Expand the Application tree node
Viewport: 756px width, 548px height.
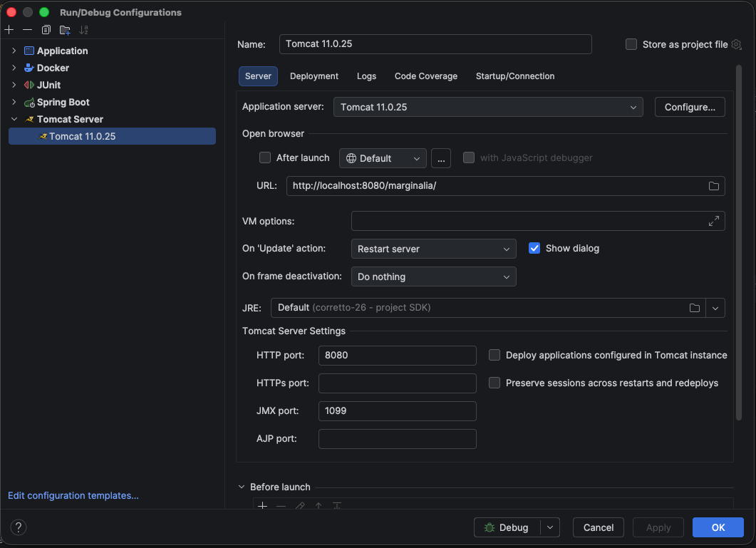pyautogui.click(x=14, y=51)
